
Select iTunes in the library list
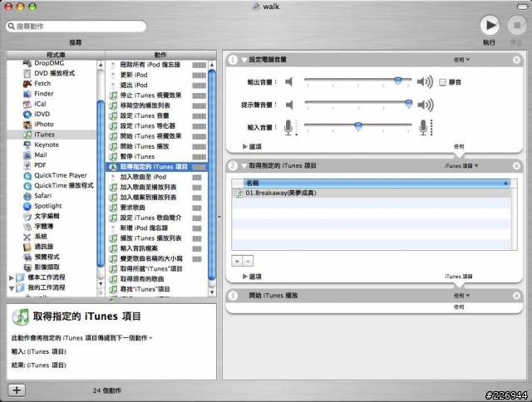pyautogui.click(x=44, y=135)
